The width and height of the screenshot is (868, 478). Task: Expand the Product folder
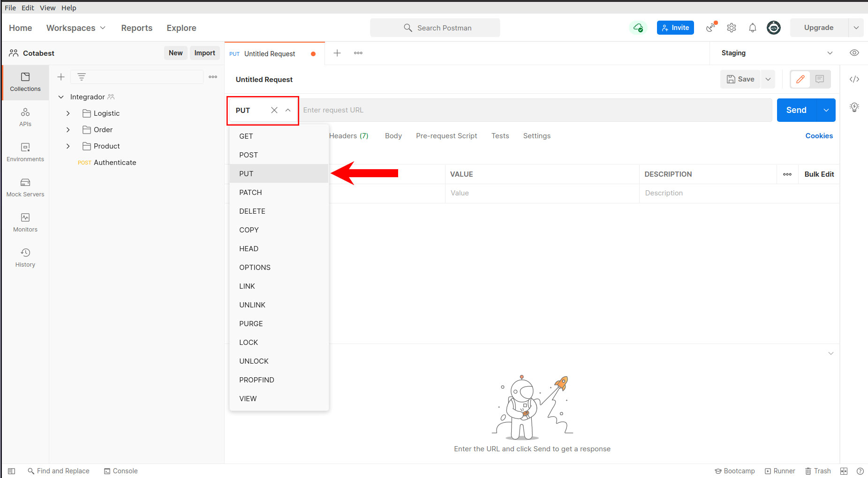(68, 146)
